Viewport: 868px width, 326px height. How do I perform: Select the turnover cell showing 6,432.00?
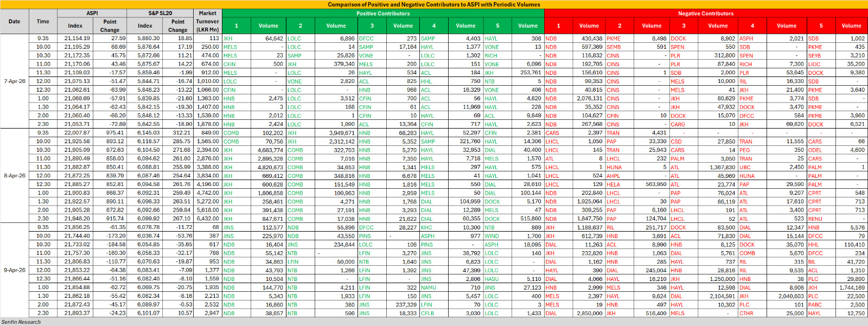coord(208,219)
